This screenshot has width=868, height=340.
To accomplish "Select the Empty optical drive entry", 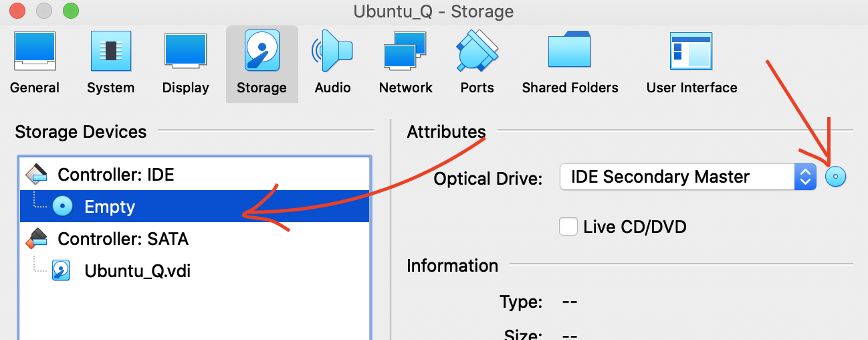I will tap(110, 207).
